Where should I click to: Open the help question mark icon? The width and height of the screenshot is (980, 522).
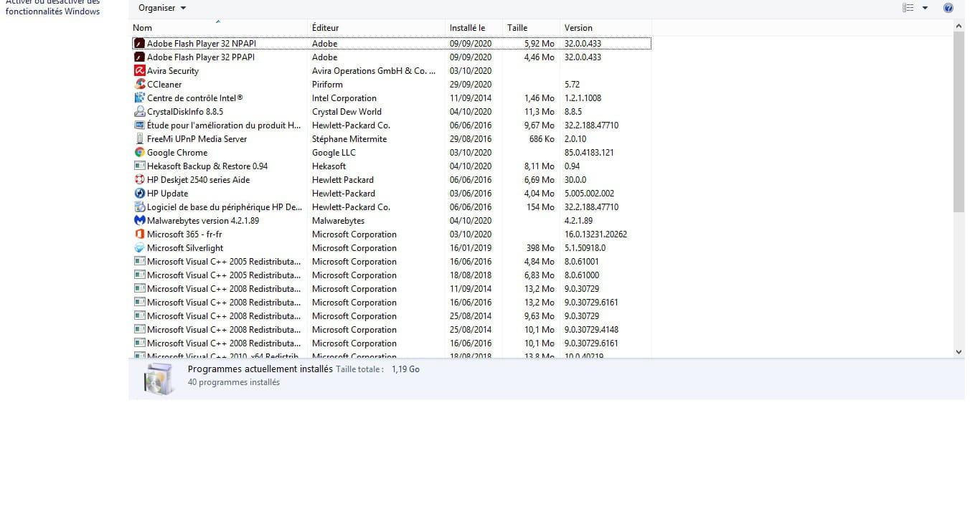point(948,8)
